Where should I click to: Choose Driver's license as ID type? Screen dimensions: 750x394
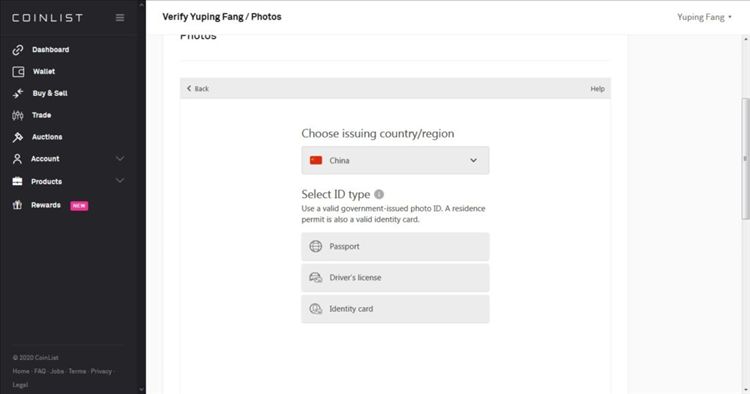(x=395, y=278)
